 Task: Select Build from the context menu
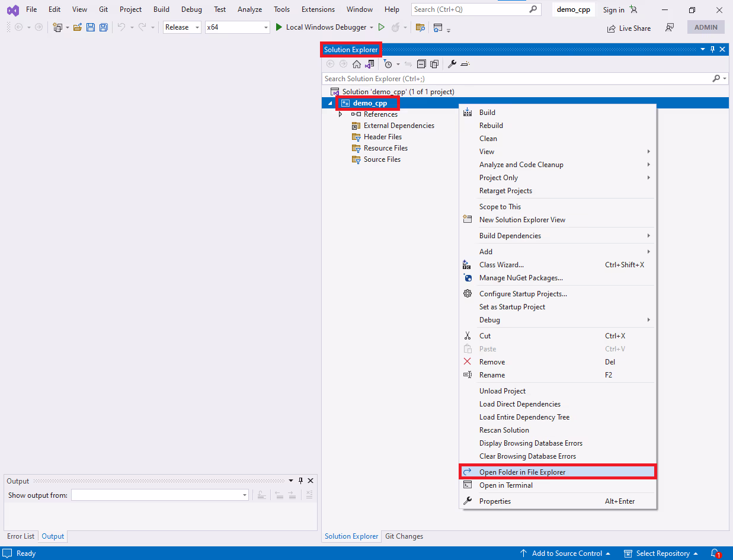pos(557,112)
